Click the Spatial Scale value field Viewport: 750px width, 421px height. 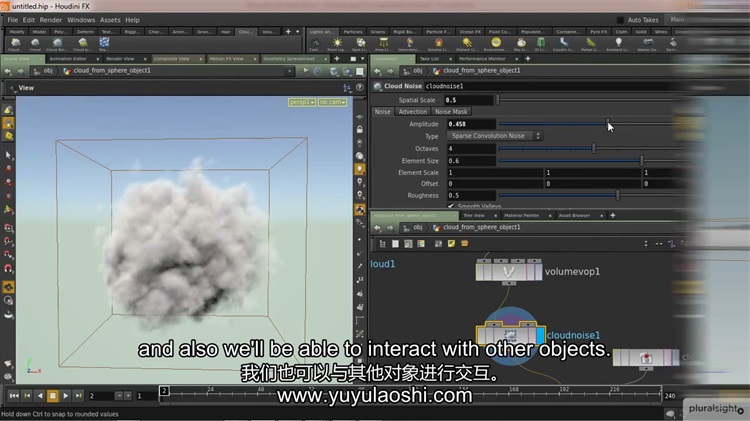pos(468,100)
